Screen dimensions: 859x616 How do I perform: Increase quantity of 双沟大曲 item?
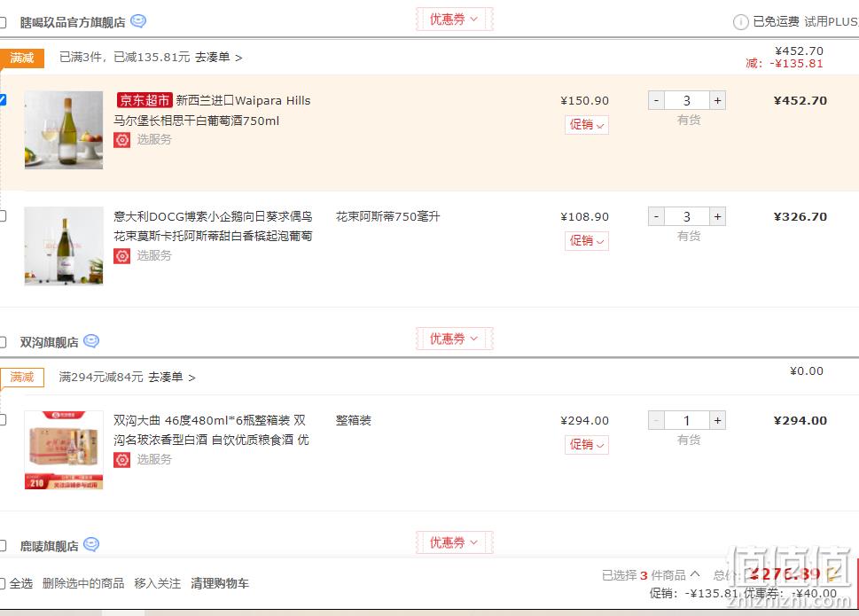[x=718, y=420]
